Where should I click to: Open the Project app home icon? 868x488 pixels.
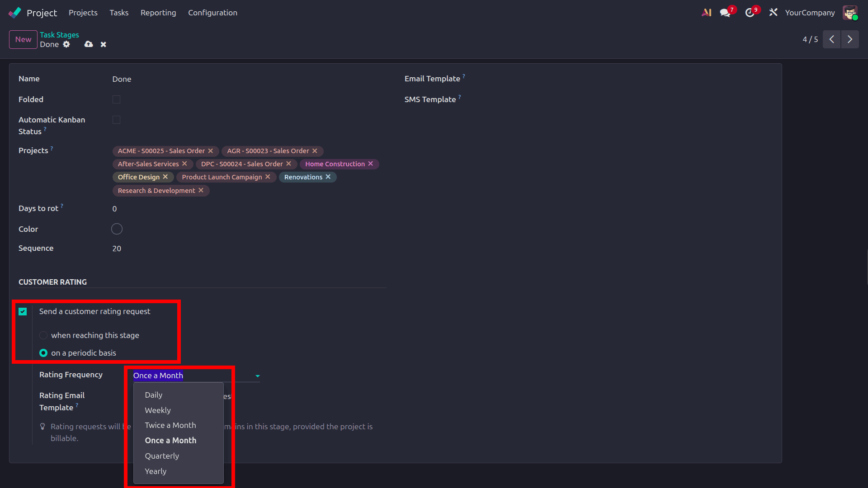click(x=15, y=13)
